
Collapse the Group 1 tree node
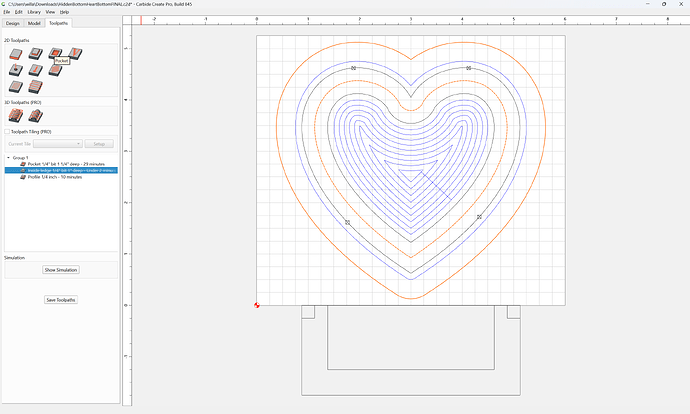[8, 158]
